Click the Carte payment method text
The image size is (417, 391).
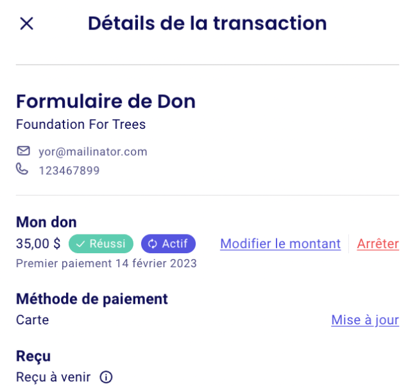32,320
